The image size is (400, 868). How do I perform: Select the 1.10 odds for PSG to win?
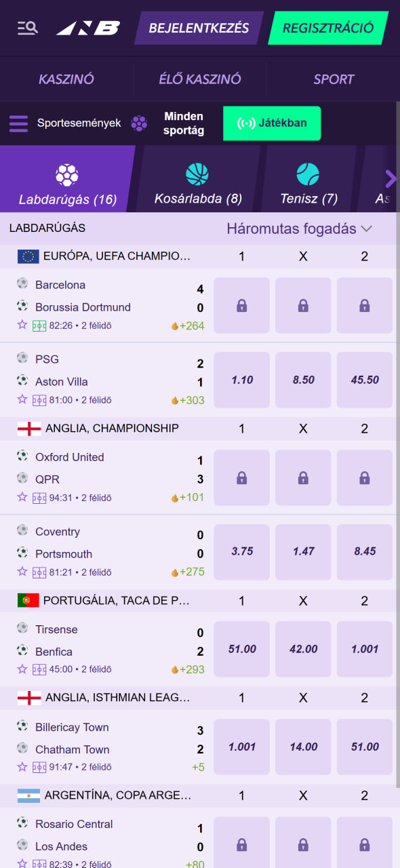pyautogui.click(x=242, y=380)
